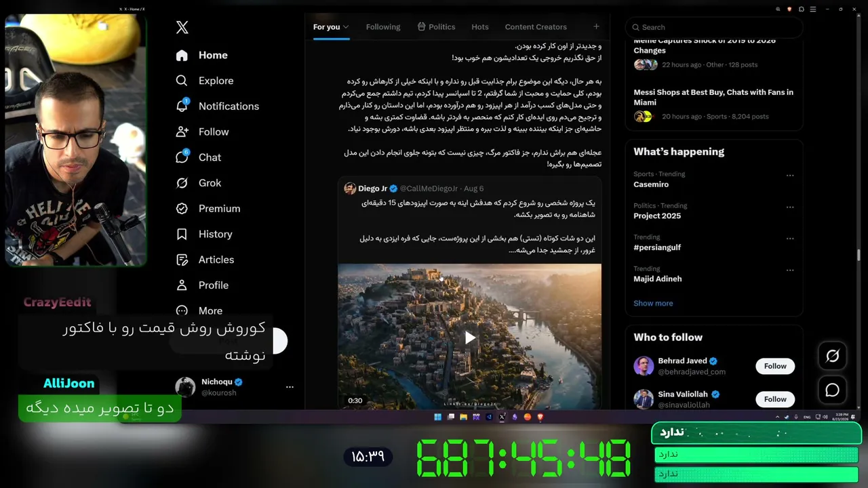
Task: Open Sina Valiollah's profile avatar
Action: pos(644,399)
